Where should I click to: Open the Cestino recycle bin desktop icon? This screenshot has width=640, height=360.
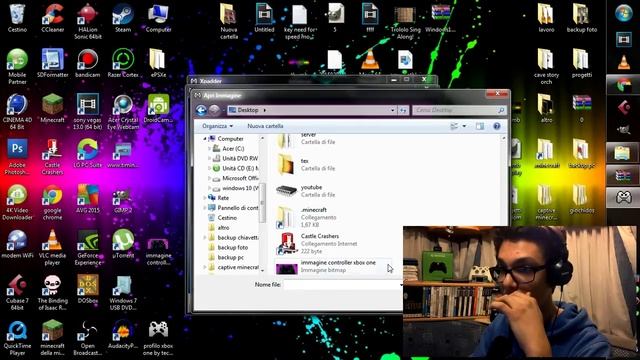click(x=17, y=18)
